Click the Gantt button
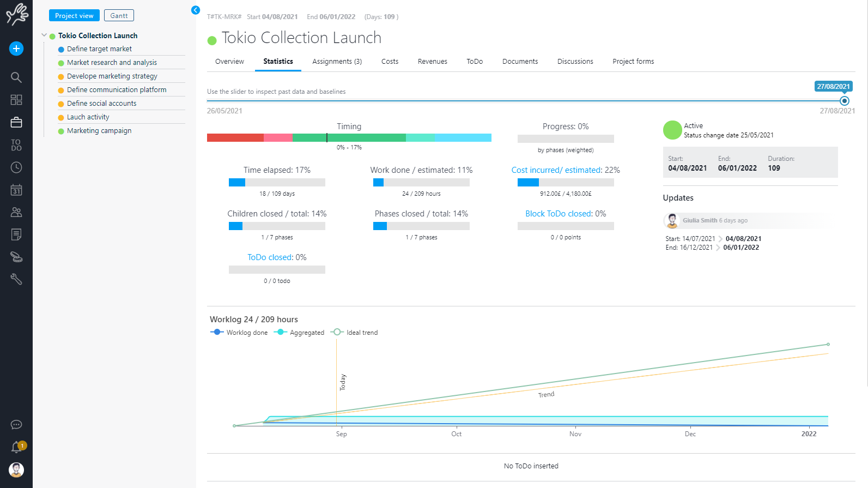The width and height of the screenshot is (868, 488). [x=119, y=16]
